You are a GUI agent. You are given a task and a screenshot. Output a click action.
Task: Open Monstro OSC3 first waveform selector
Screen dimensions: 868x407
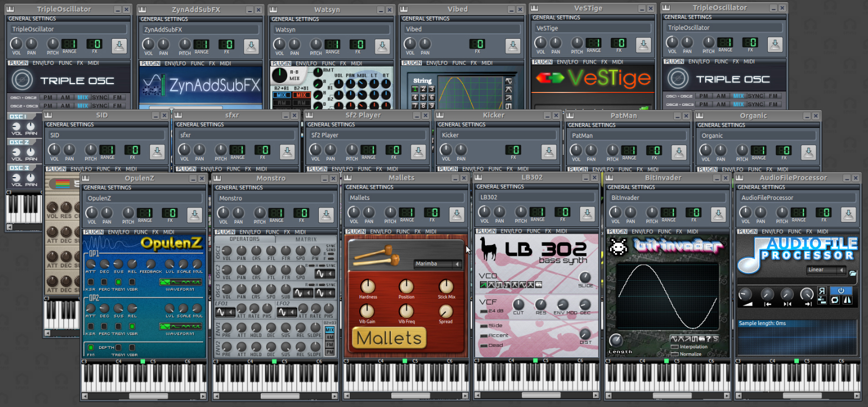tap(303, 293)
